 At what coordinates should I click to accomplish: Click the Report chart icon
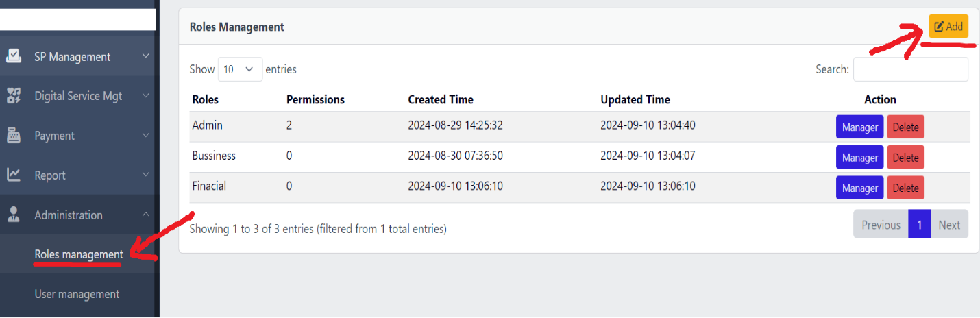pyautogui.click(x=14, y=175)
